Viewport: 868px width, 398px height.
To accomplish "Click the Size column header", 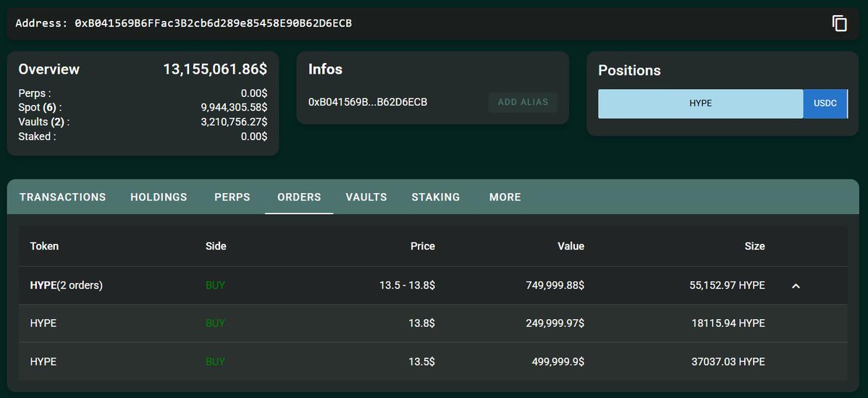I will click(x=754, y=246).
